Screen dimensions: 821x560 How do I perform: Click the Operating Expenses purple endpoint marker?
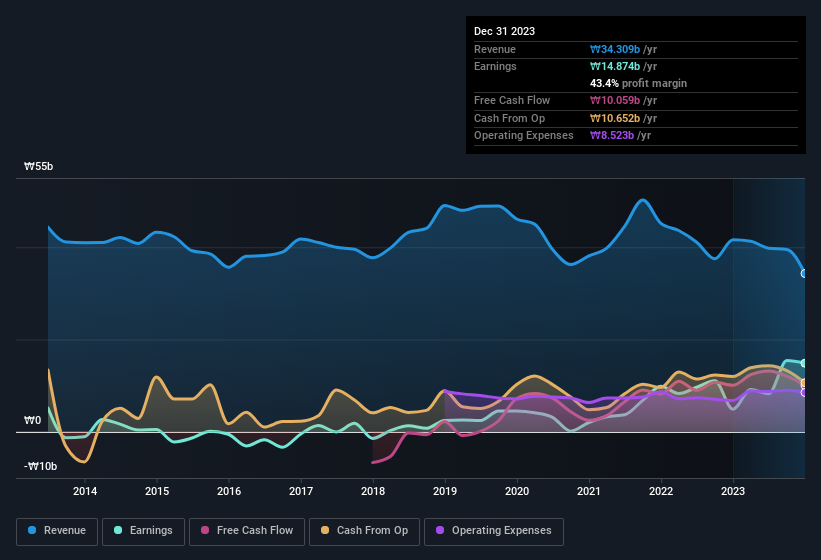(804, 393)
